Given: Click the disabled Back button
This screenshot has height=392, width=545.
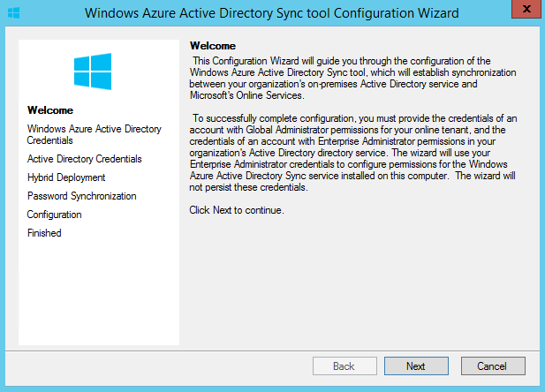Looking at the screenshot, I should click(x=344, y=366).
